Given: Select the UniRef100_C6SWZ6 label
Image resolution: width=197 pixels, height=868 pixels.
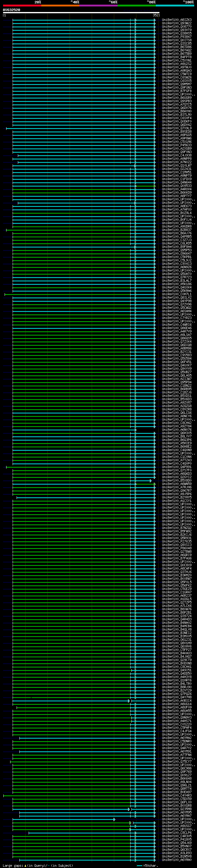Looking at the screenshot, I should coord(177,78).
